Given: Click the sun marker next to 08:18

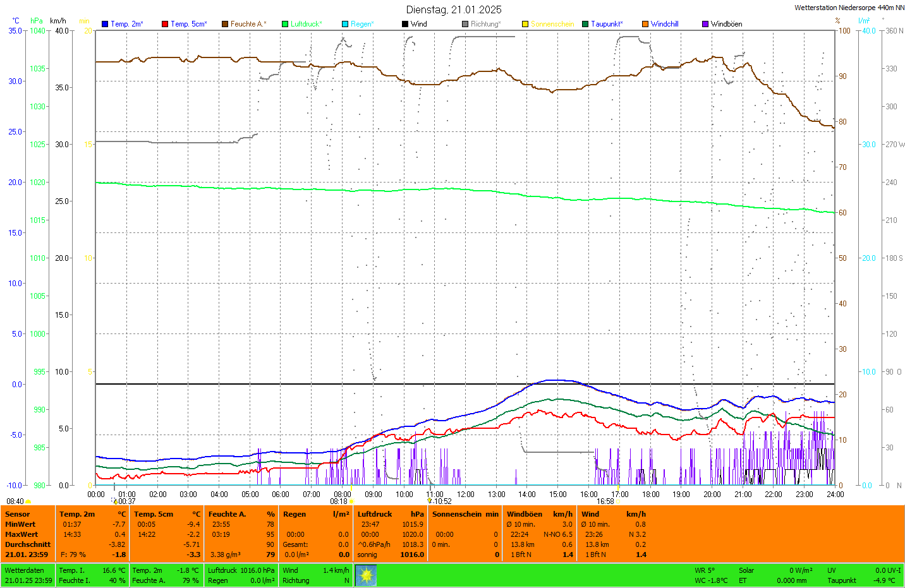Looking at the screenshot, I should (352, 502).
